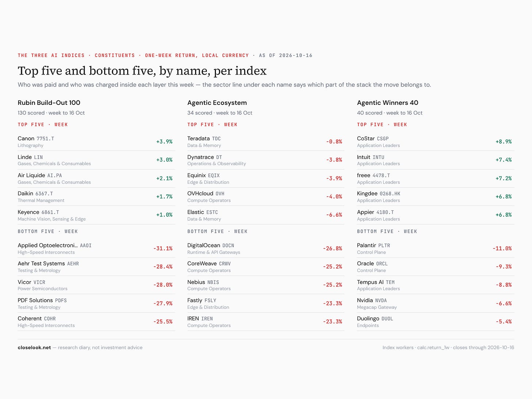
Task: Click the Kingdee 0268.HK entry
Action: [379, 194]
